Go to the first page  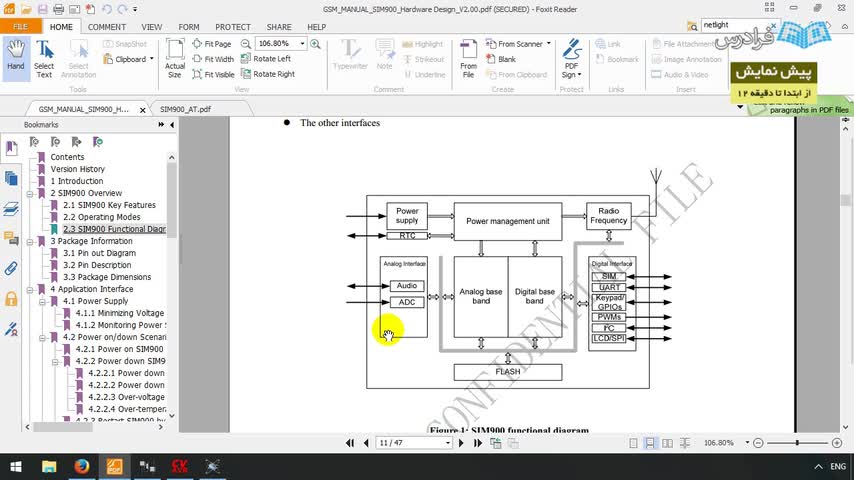click(350, 443)
